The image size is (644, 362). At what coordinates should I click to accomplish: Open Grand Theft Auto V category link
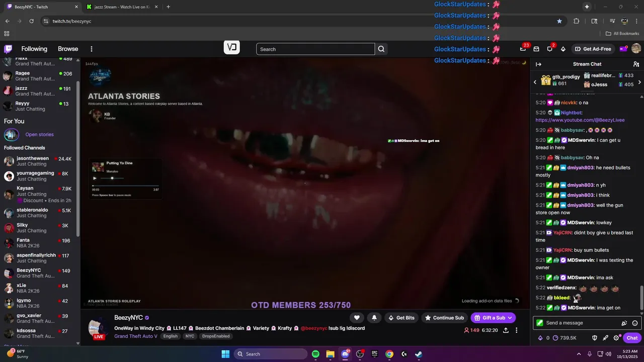point(136,336)
